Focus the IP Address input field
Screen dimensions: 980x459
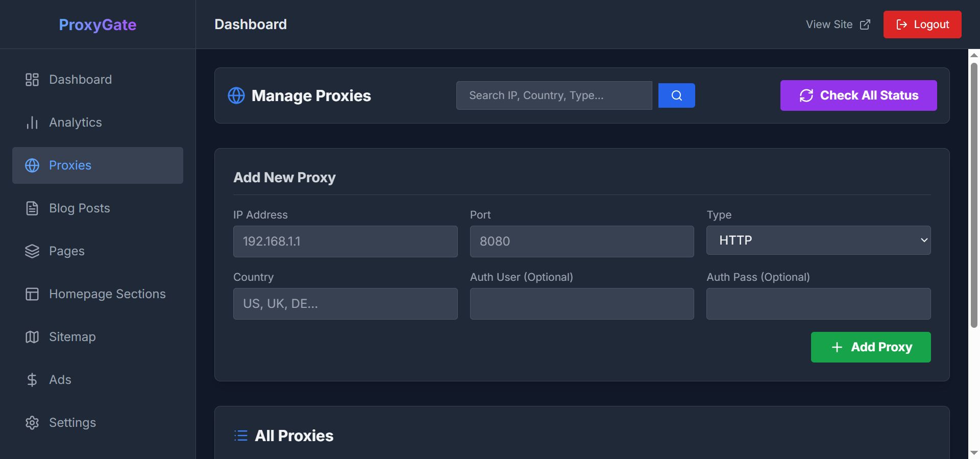pyautogui.click(x=345, y=241)
